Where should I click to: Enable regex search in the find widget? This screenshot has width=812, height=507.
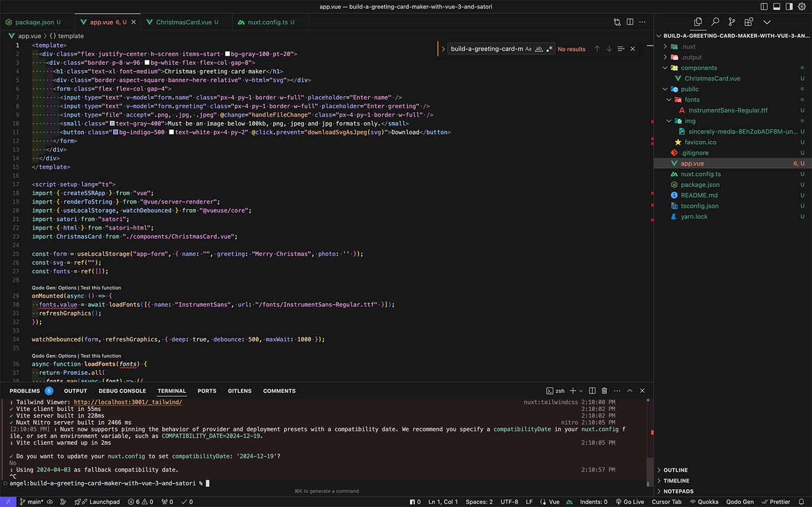point(549,49)
